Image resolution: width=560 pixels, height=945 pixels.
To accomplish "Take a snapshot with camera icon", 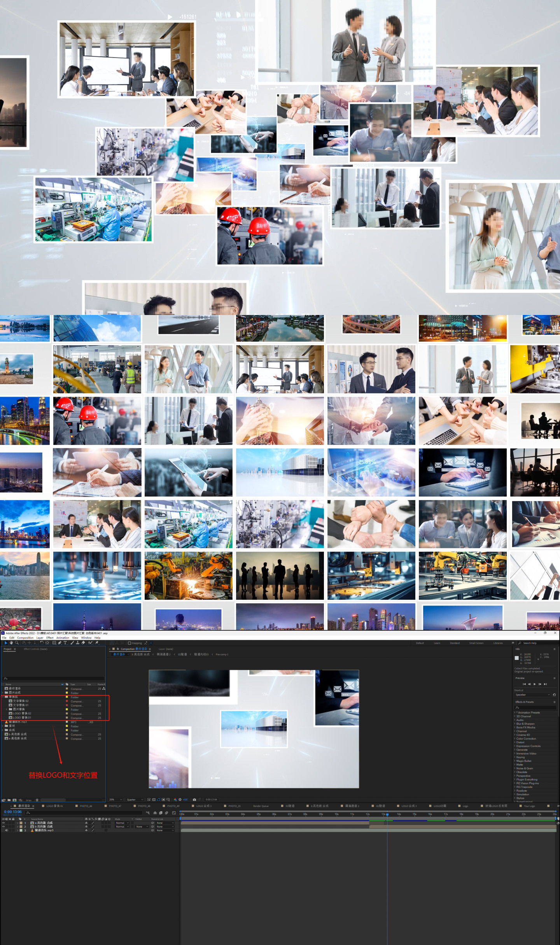I will pyautogui.click(x=194, y=800).
